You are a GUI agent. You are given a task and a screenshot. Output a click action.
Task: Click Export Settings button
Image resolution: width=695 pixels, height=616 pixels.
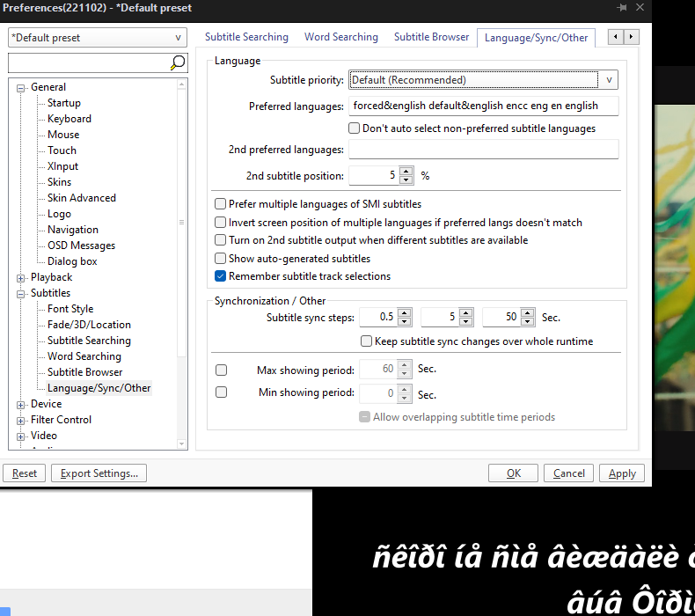point(99,473)
